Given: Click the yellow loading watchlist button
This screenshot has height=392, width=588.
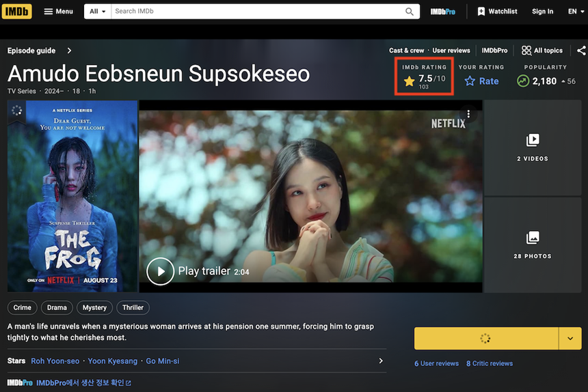Looking at the screenshot, I should [x=486, y=339].
